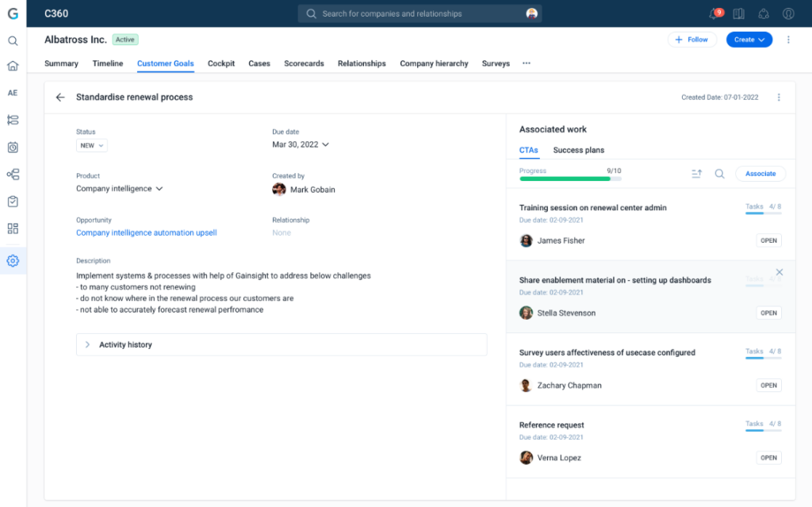Open the book documentation icon in header
812x507 pixels.
click(738, 14)
